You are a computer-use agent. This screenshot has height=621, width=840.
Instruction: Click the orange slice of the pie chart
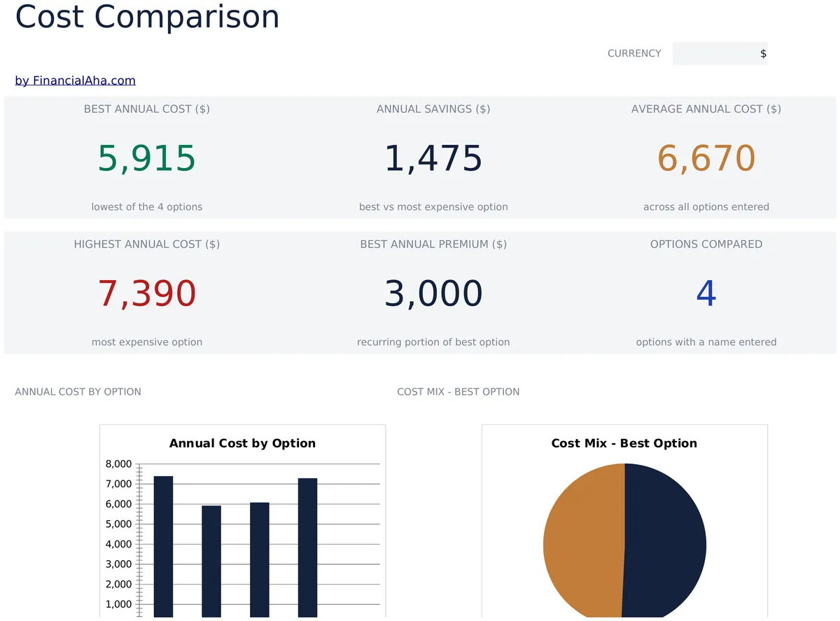[582, 540]
